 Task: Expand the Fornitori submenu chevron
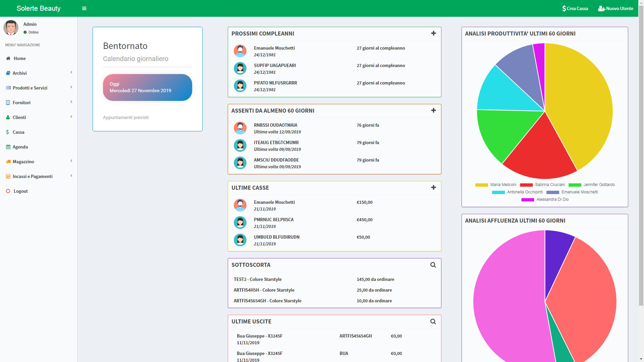click(71, 102)
